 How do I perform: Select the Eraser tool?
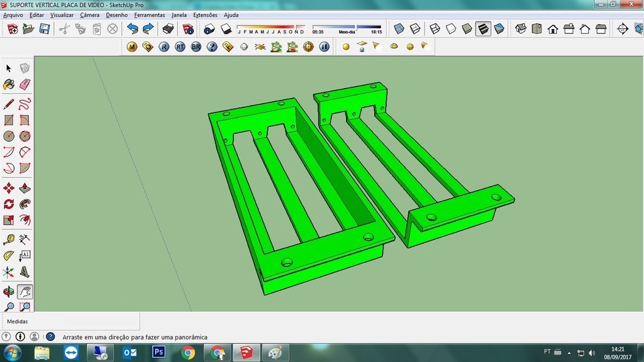24,84
